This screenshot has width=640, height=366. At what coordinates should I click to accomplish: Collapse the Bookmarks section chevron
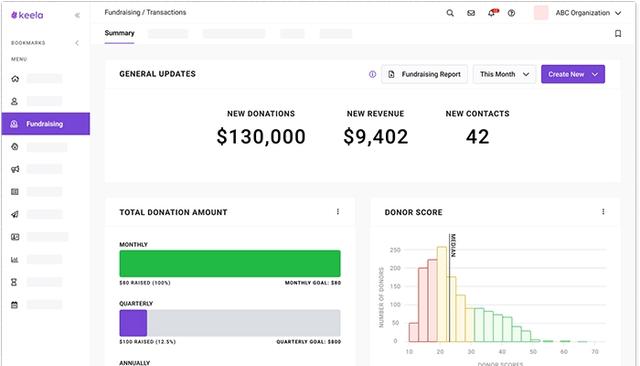[x=77, y=43]
